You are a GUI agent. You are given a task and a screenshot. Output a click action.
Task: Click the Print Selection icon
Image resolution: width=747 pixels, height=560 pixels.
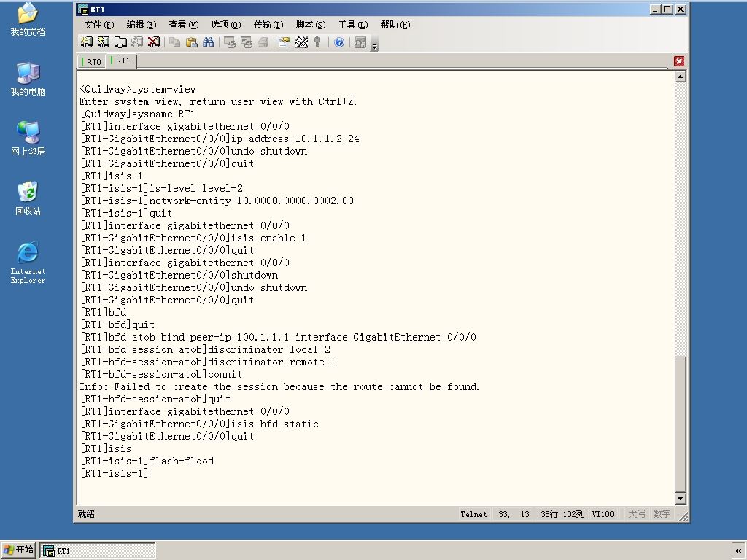(x=247, y=42)
